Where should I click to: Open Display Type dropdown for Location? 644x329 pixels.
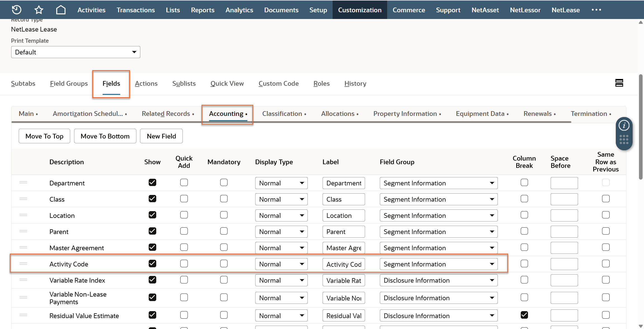coord(281,215)
